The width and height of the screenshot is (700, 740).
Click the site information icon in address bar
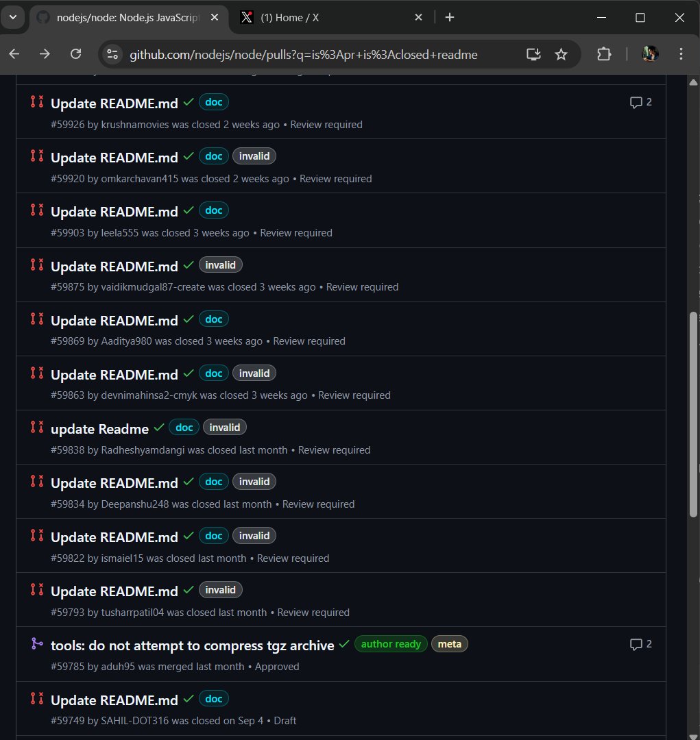coord(112,54)
